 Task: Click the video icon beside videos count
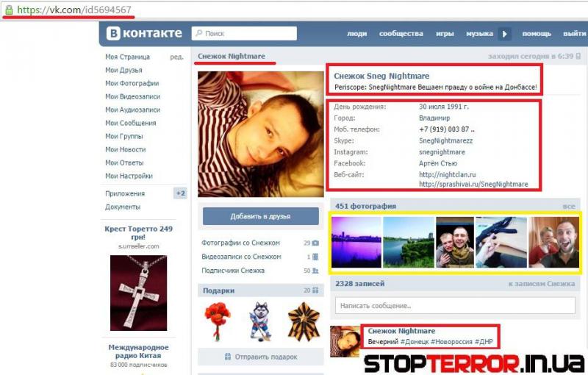tap(315, 257)
